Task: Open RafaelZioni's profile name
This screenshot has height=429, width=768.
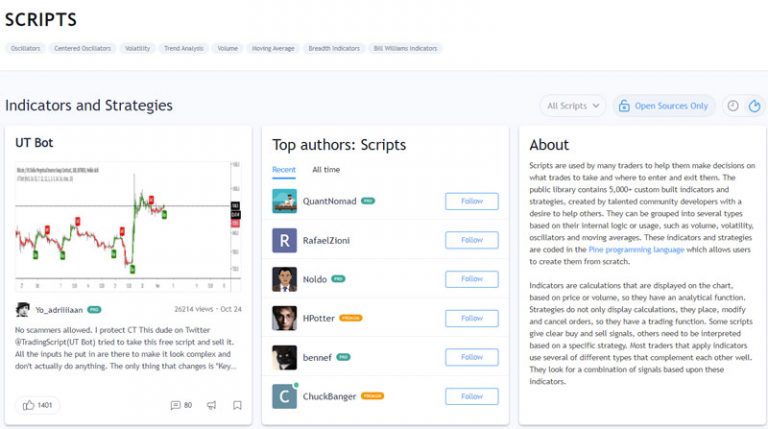Action: [326, 240]
